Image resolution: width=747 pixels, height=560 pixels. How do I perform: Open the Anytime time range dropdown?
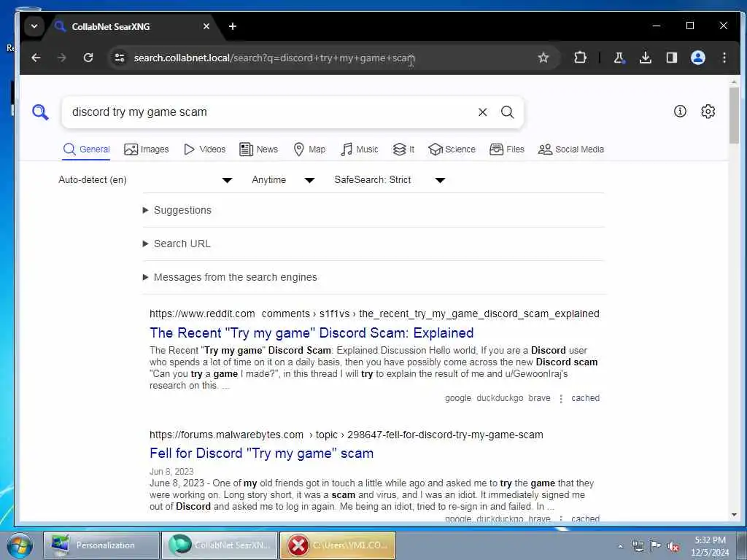[283, 179]
